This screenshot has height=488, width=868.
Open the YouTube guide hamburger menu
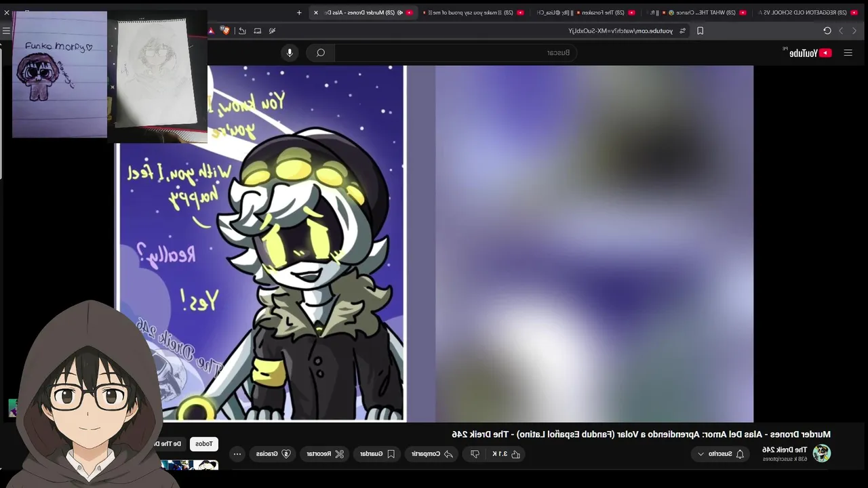(x=848, y=53)
